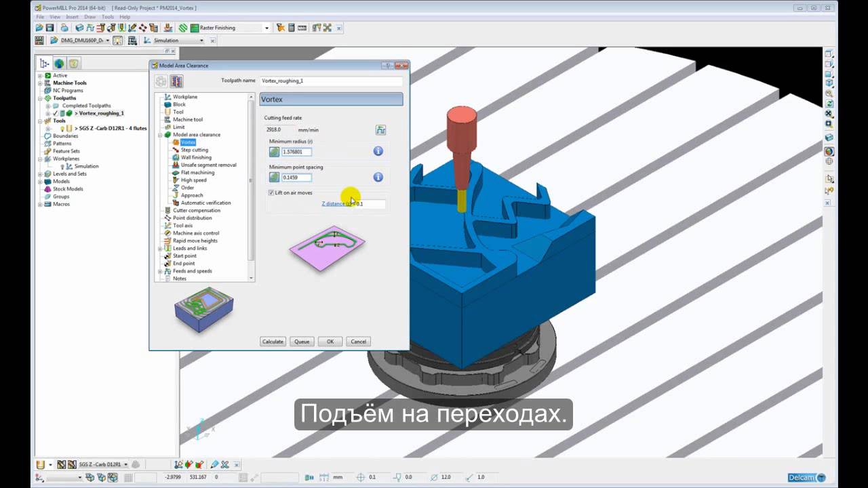868x488 pixels.
Task: Open the View menu
Action: 55,16
